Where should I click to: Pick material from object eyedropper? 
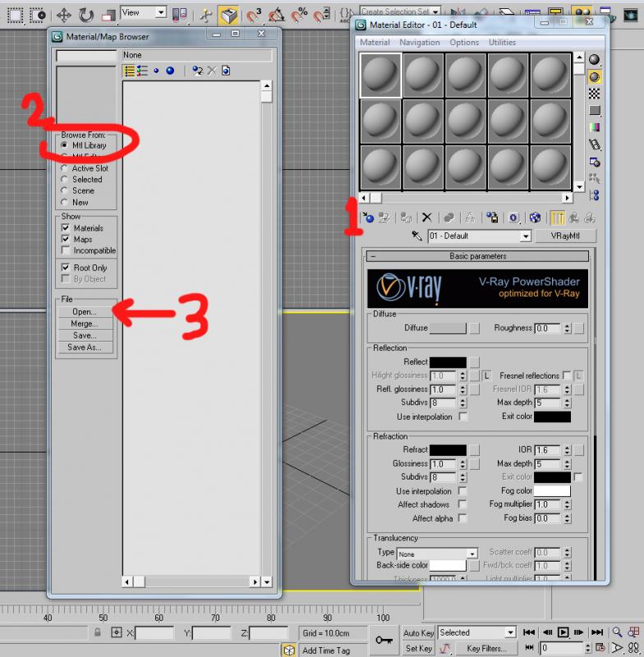416,236
